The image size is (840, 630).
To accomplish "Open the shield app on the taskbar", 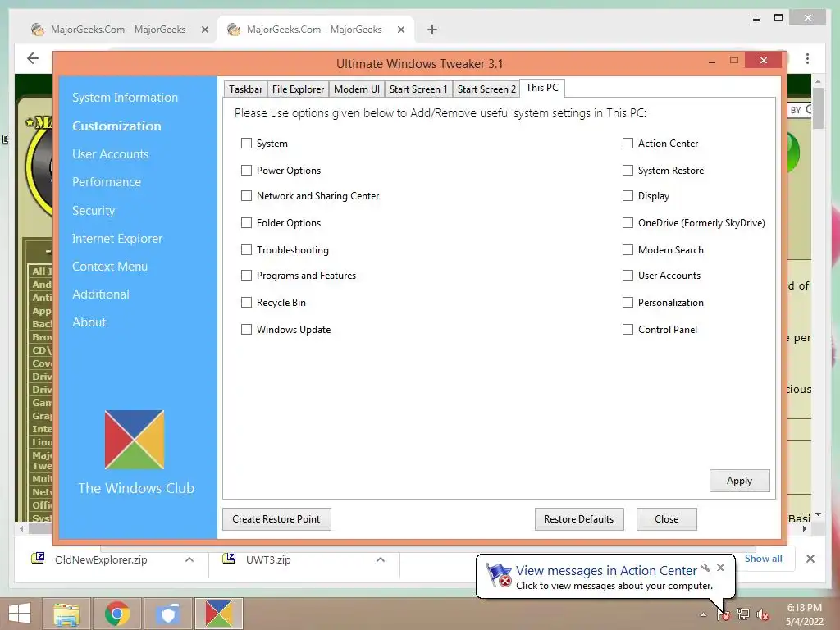I will tap(167, 614).
